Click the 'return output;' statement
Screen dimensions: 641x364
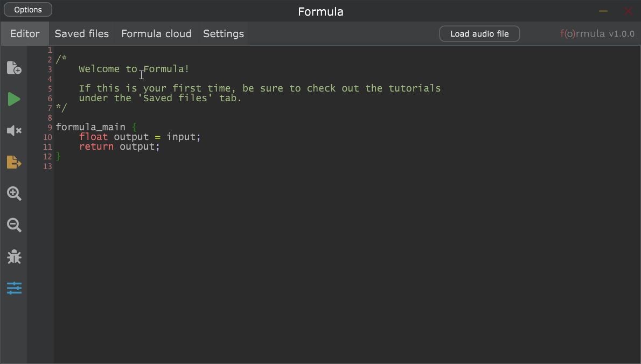119,146
